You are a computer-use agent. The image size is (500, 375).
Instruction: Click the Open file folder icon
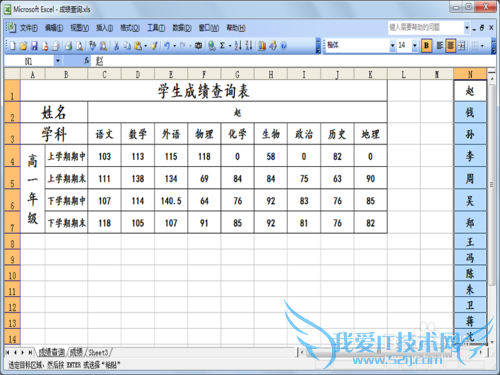pyautogui.click(x=23, y=46)
